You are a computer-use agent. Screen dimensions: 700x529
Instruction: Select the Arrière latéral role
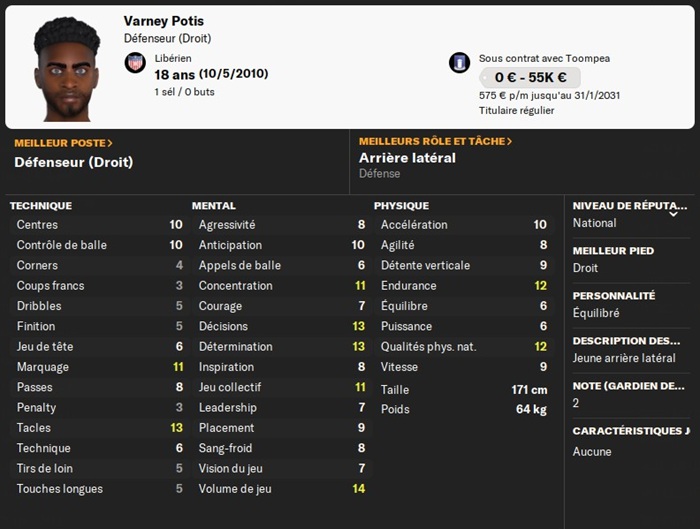[x=407, y=158]
